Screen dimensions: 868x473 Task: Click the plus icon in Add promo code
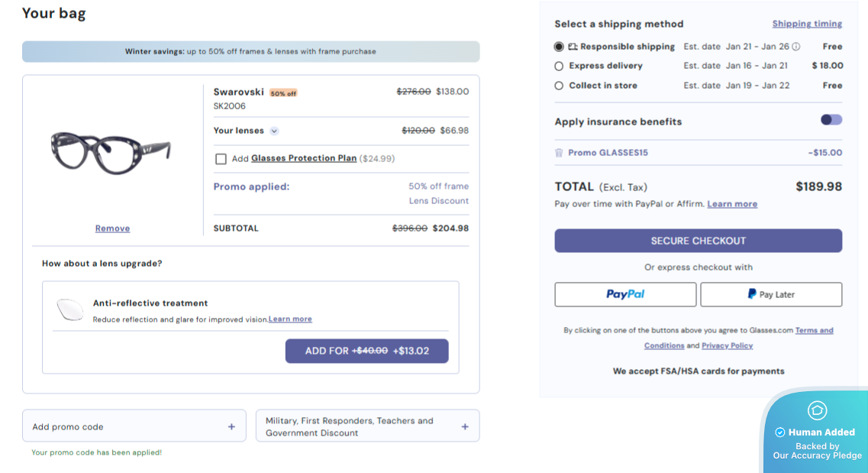[231, 427]
